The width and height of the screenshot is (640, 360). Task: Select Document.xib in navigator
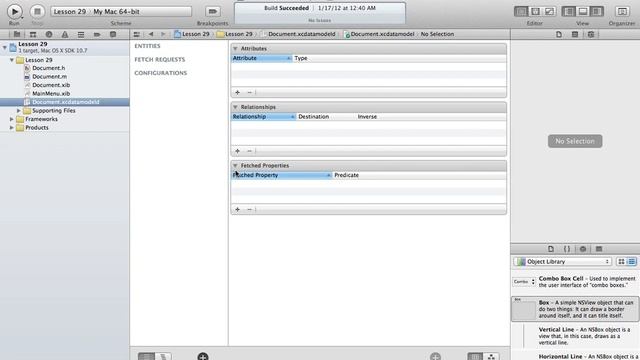click(x=51, y=85)
